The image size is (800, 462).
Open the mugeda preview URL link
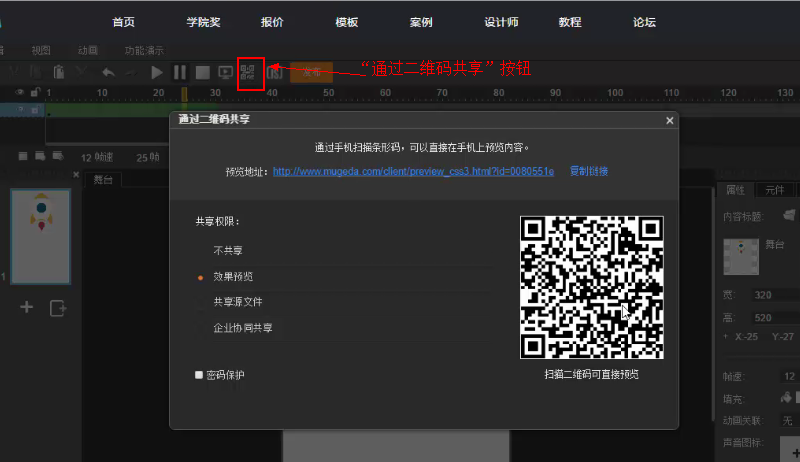[x=413, y=171]
